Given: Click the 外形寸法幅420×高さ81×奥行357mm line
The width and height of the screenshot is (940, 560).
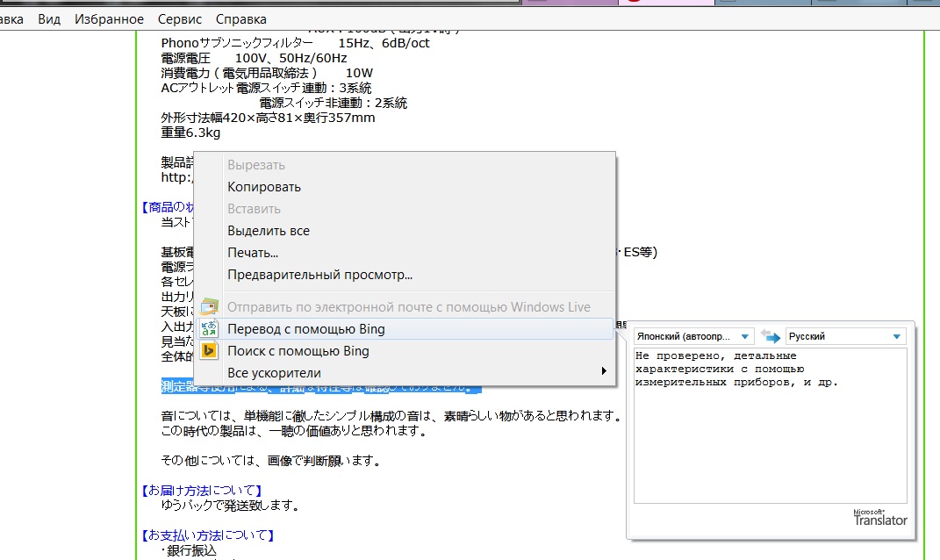Looking at the screenshot, I should click(x=268, y=118).
